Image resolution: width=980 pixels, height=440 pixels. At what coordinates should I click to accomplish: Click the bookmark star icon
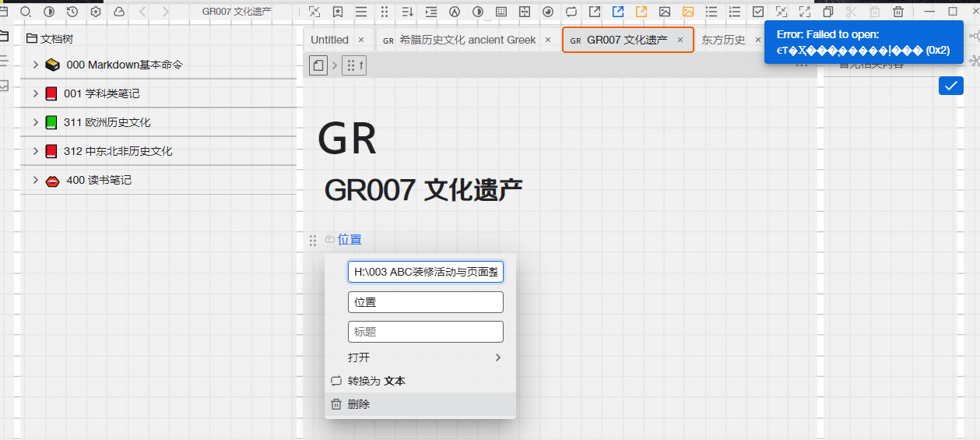338,12
